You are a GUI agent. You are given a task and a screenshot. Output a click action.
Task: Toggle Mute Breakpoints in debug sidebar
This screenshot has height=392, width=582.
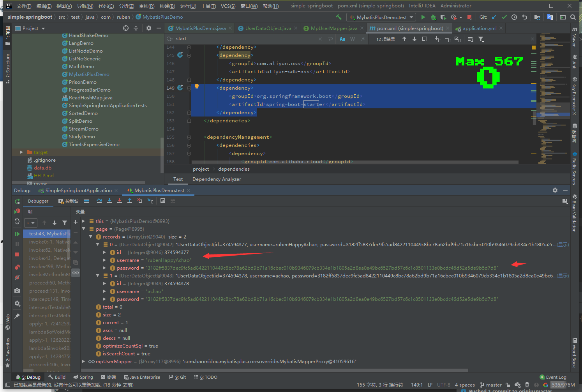pos(17,278)
